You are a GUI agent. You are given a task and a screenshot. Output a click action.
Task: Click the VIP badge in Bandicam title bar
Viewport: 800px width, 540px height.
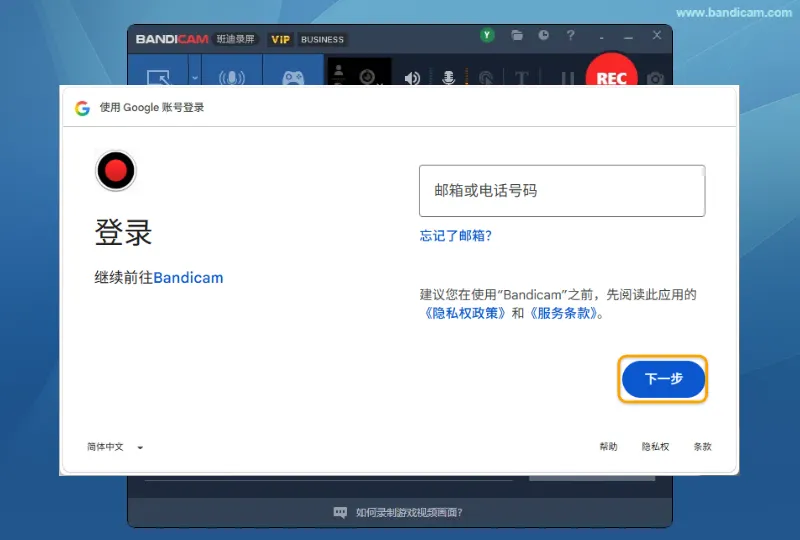[280, 39]
